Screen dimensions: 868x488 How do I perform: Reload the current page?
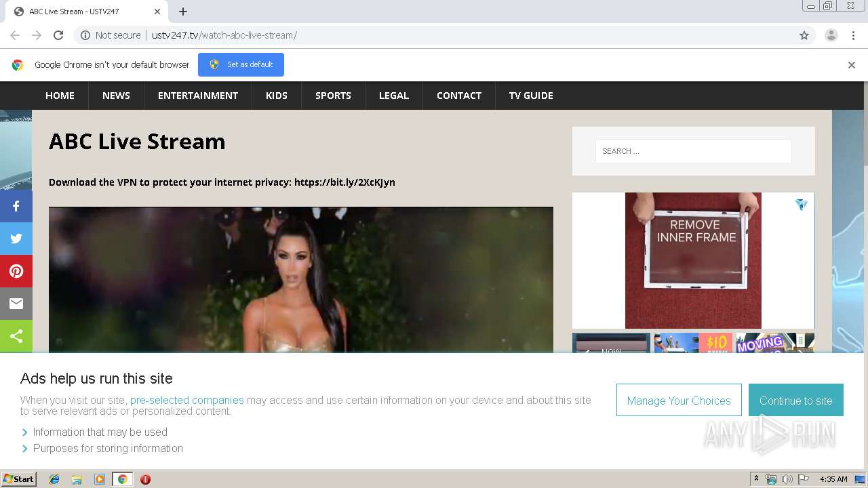click(58, 35)
